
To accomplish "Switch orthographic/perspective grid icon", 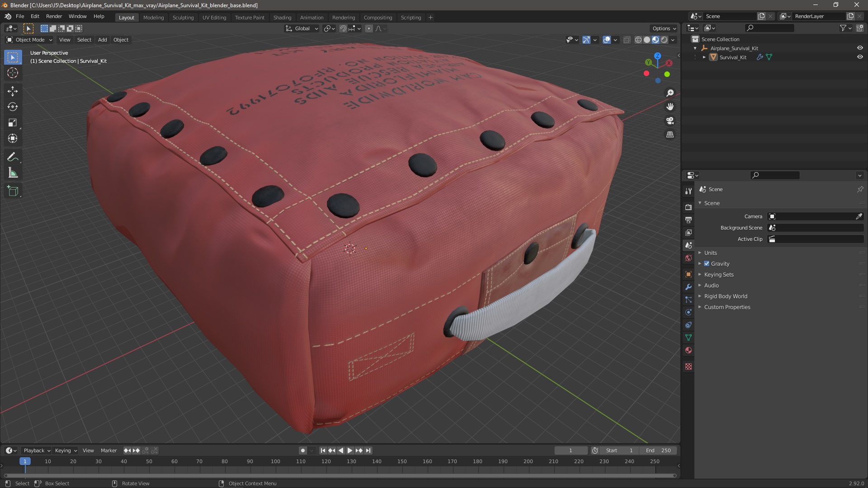I will pyautogui.click(x=670, y=135).
